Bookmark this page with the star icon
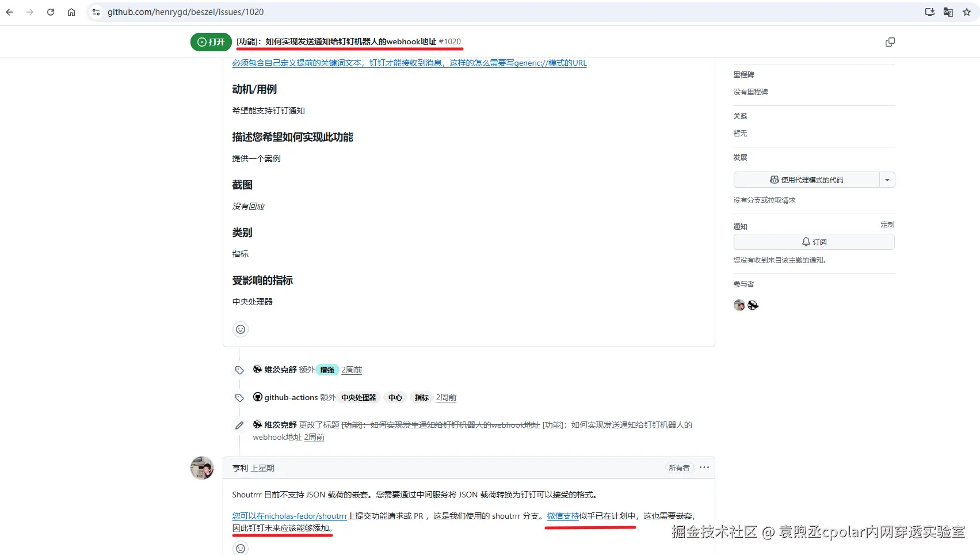980x555 pixels. [967, 12]
